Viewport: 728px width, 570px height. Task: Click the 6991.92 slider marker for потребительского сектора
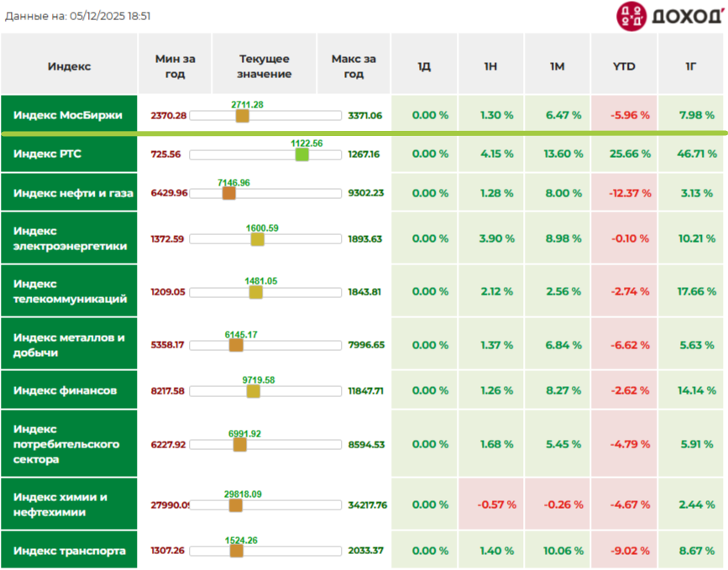[x=239, y=445]
